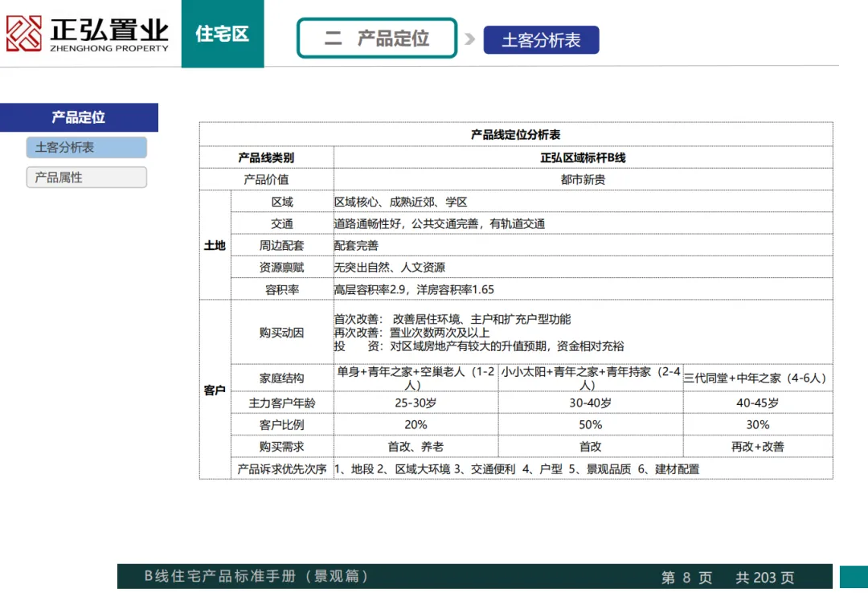Click the 容积率 row label

click(x=282, y=289)
